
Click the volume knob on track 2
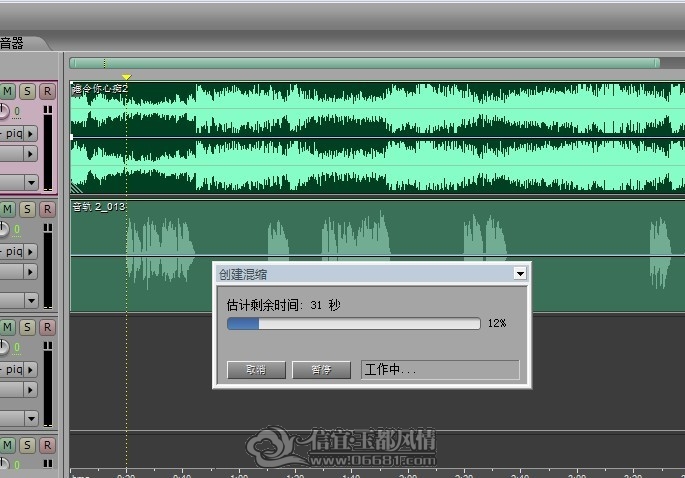3,229
